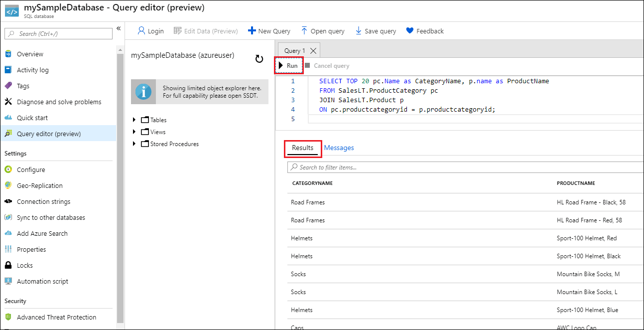Open the Overview page in the sidebar
The image size is (644, 330).
click(30, 54)
